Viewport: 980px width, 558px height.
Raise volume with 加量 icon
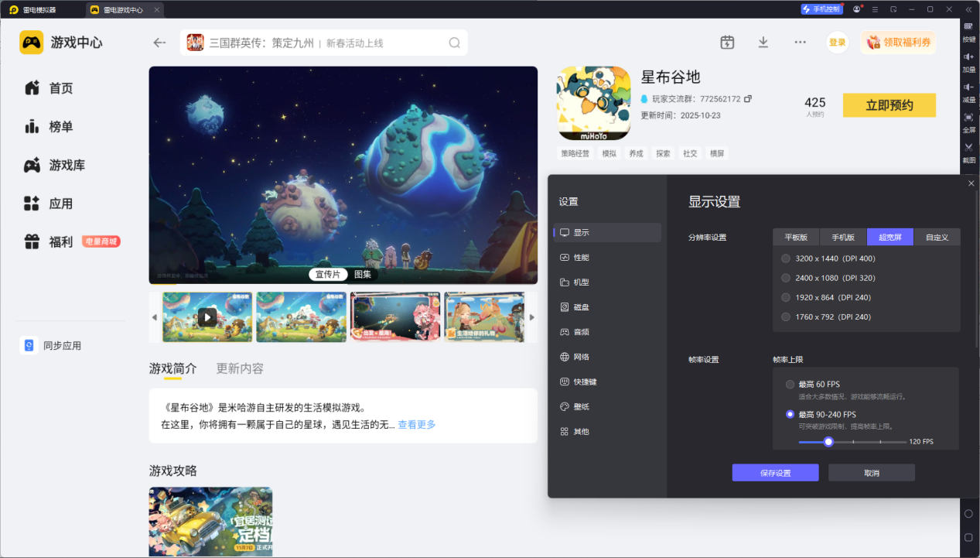click(x=968, y=61)
